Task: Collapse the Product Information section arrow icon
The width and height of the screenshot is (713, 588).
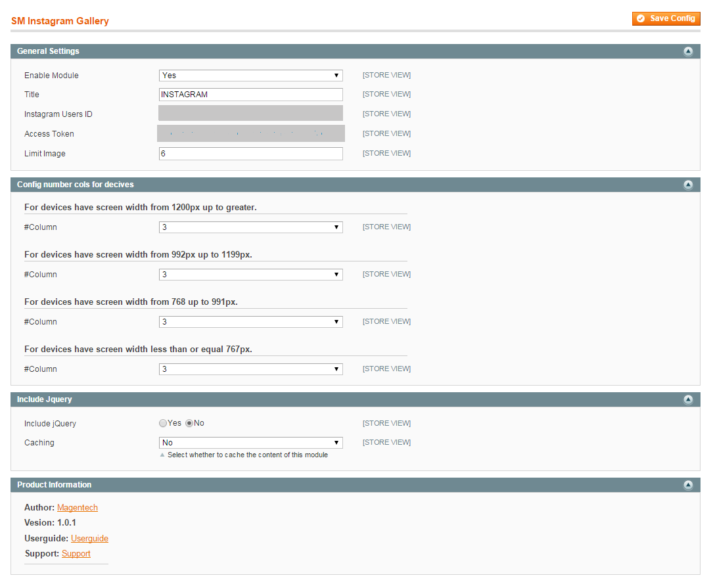Action: pos(688,486)
